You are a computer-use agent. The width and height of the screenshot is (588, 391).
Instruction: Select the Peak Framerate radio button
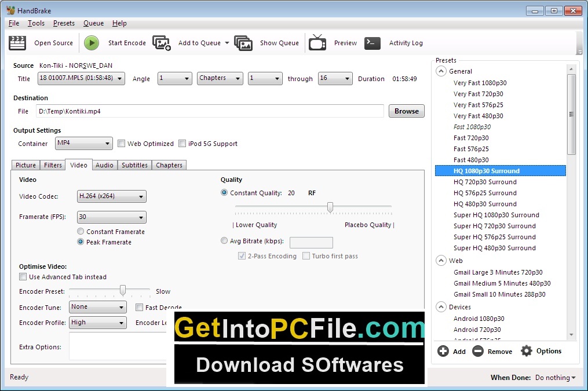point(81,242)
